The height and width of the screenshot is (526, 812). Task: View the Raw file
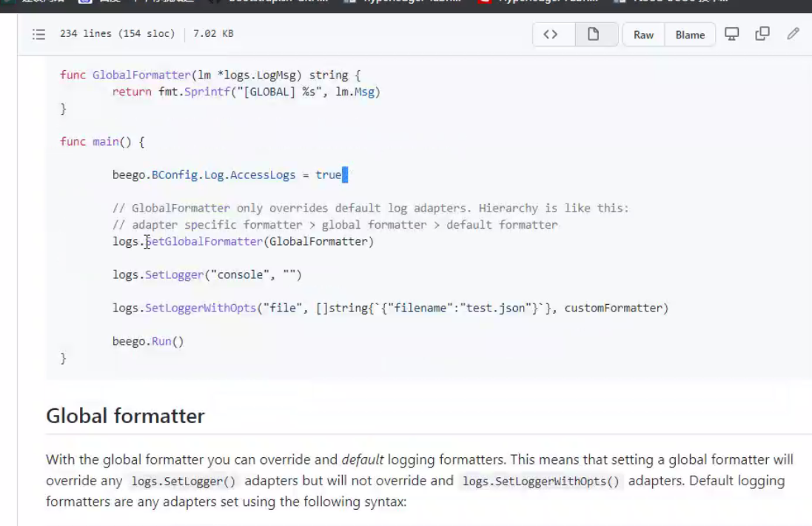tap(642, 34)
